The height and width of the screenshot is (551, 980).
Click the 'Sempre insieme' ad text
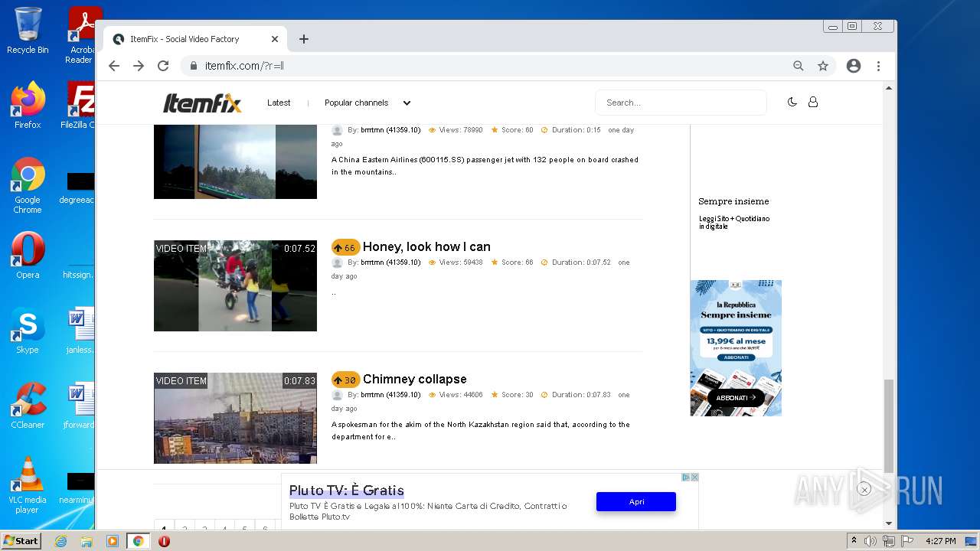click(733, 201)
